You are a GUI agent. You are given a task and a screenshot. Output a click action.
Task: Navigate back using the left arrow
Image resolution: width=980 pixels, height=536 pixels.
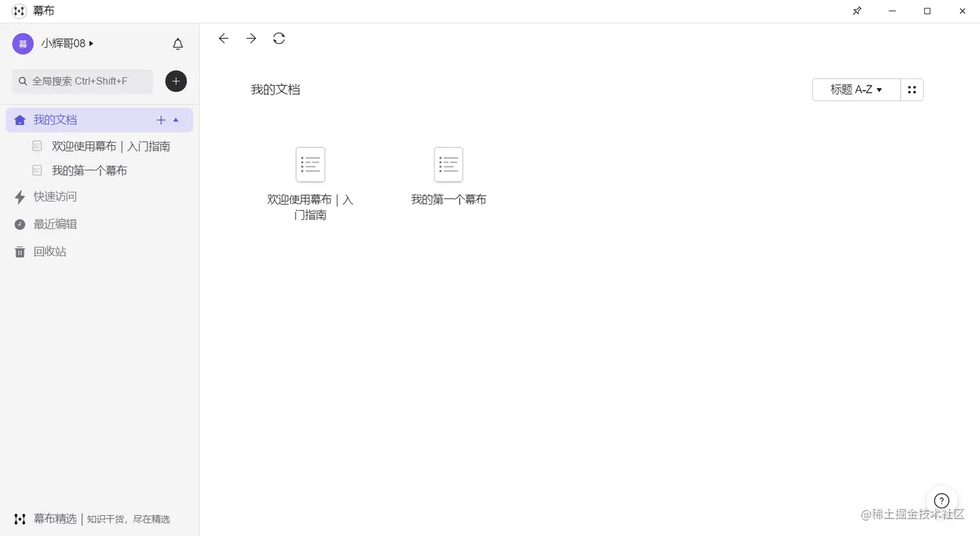(x=223, y=38)
